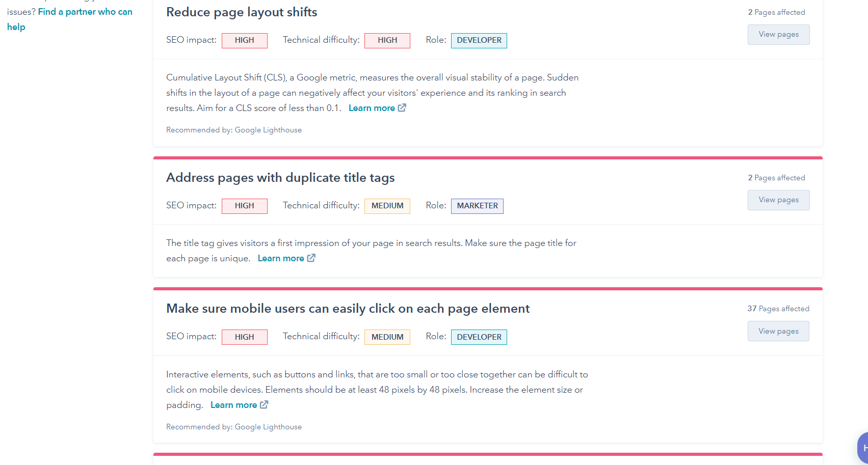
Task: Open Learn more link about unique title tags
Action: 281,258
